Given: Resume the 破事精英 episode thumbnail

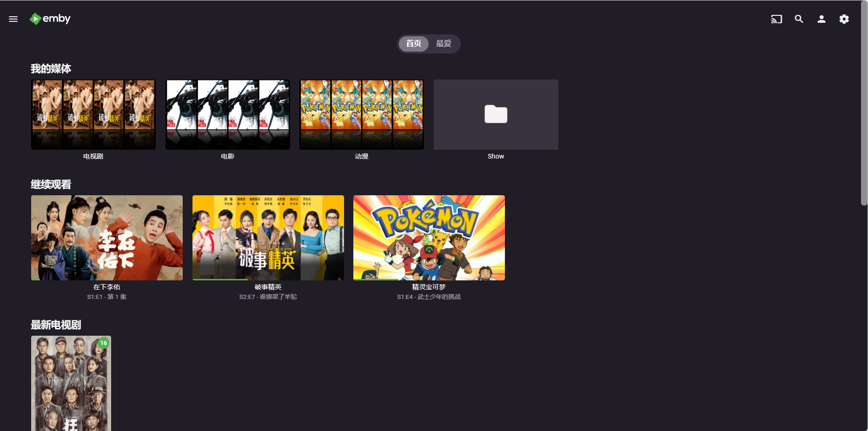Looking at the screenshot, I should tap(268, 238).
